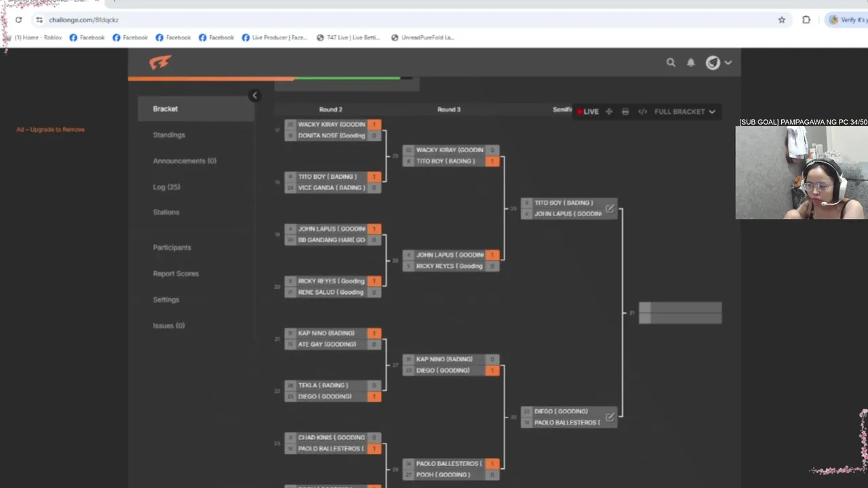Open the browser extensions puzzle icon
This screenshot has height=488, width=868.
click(806, 20)
